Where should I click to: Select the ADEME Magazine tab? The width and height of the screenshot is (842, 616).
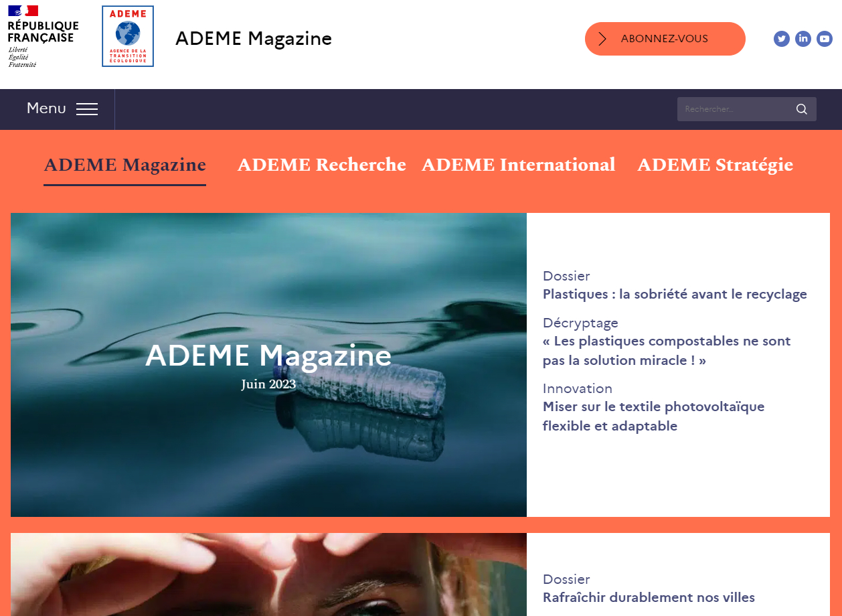pyautogui.click(x=125, y=165)
